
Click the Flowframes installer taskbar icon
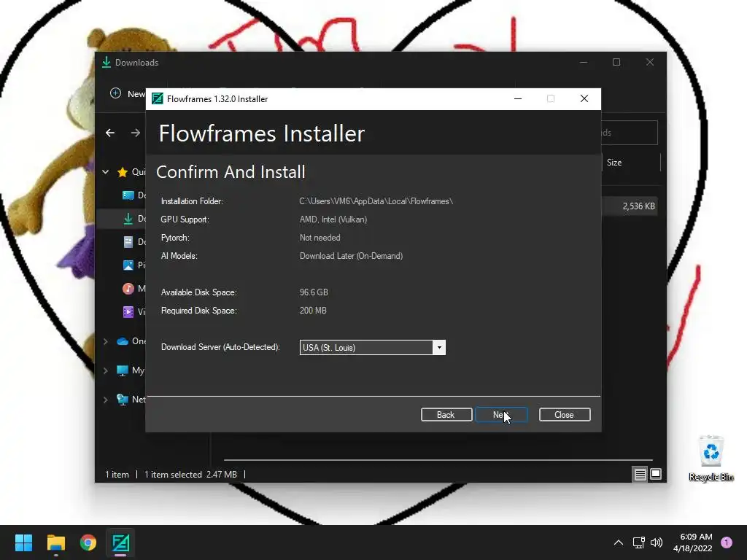click(120, 542)
